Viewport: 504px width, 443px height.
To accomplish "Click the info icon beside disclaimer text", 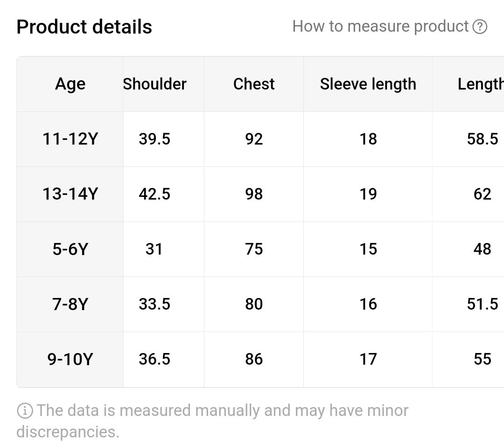I will pyautogui.click(x=25, y=410).
